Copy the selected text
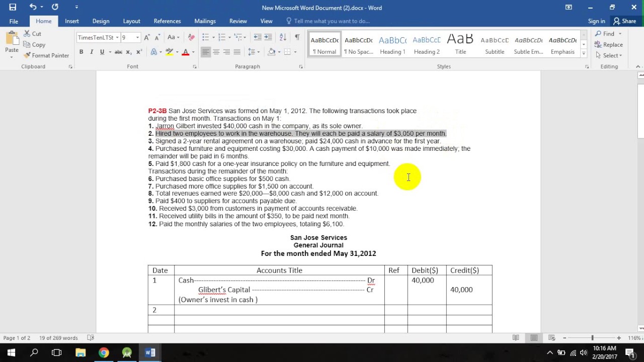 pos(34,45)
